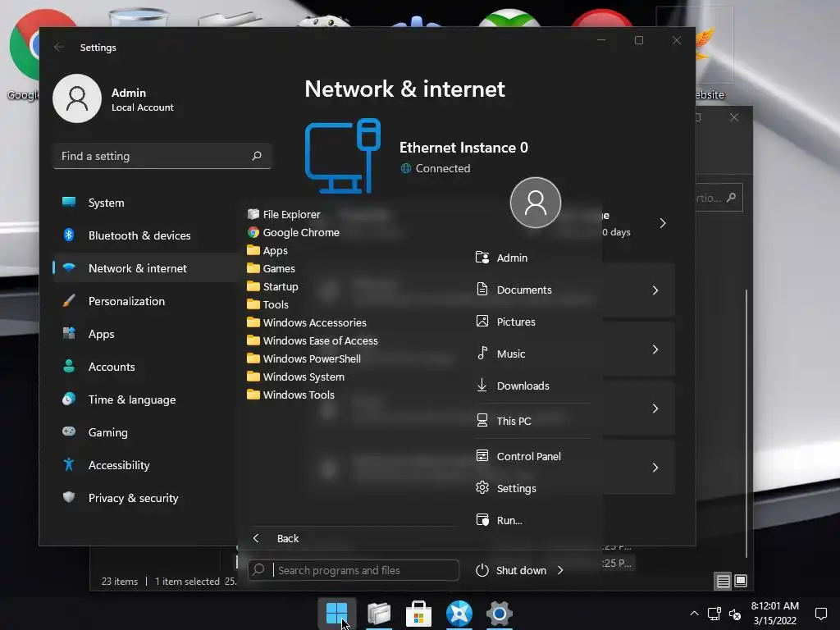Open the clock showing 8:12:01 AM
Screen dimensions: 840x630
click(774, 613)
